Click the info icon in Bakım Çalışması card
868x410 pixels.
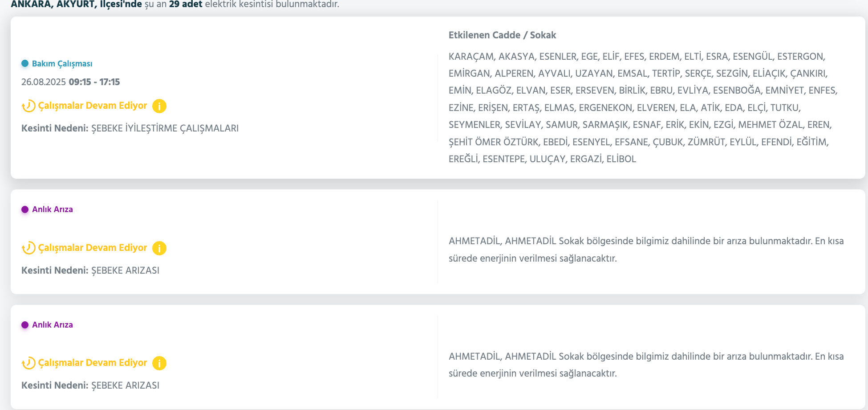[x=159, y=106]
